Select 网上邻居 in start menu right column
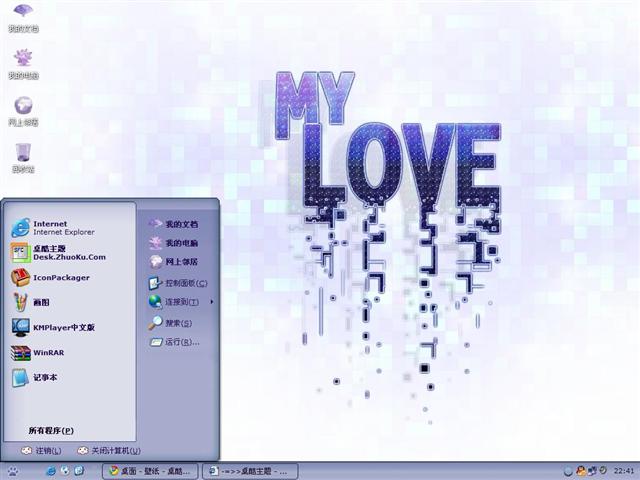640x480 pixels. [x=173, y=262]
